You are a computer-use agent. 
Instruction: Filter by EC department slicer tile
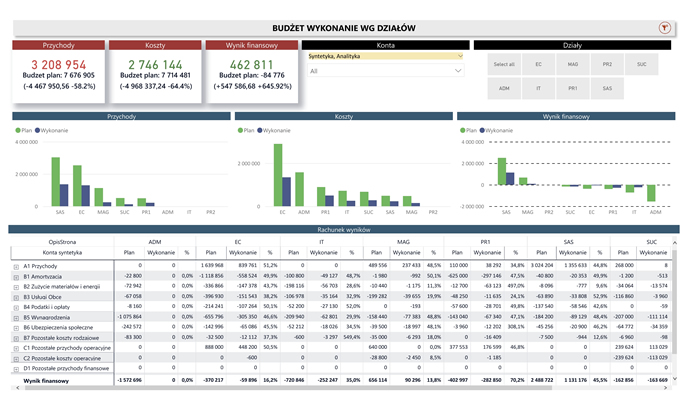pos(539,64)
